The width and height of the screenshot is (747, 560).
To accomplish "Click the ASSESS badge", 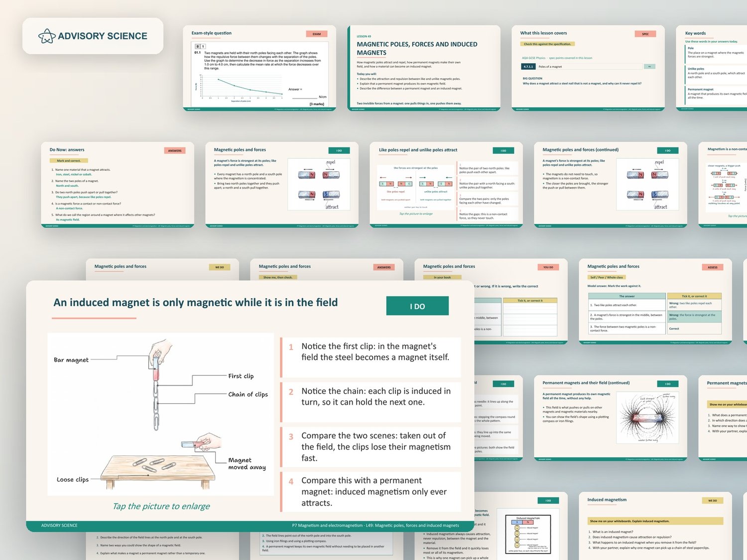I will coord(713,267).
